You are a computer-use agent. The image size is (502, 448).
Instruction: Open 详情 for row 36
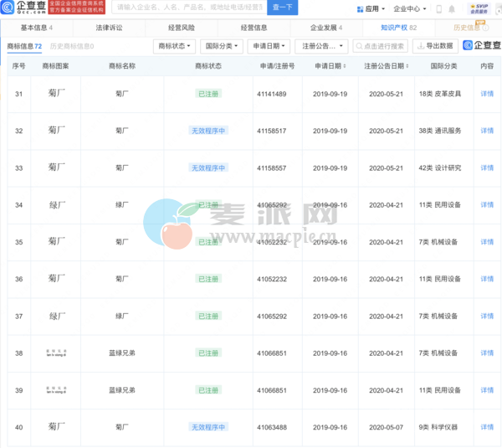[487, 279]
